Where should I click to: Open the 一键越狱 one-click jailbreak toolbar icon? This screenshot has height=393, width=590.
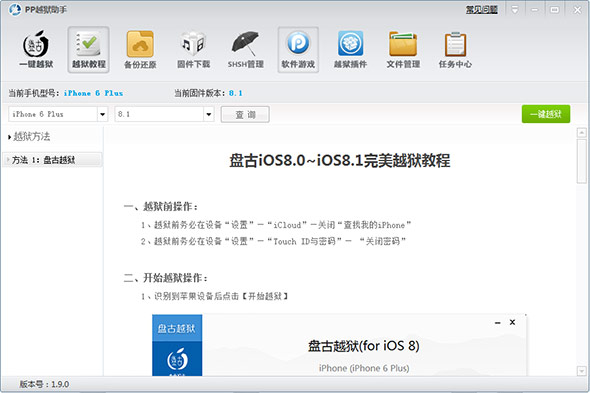pyautogui.click(x=36, y=50)
